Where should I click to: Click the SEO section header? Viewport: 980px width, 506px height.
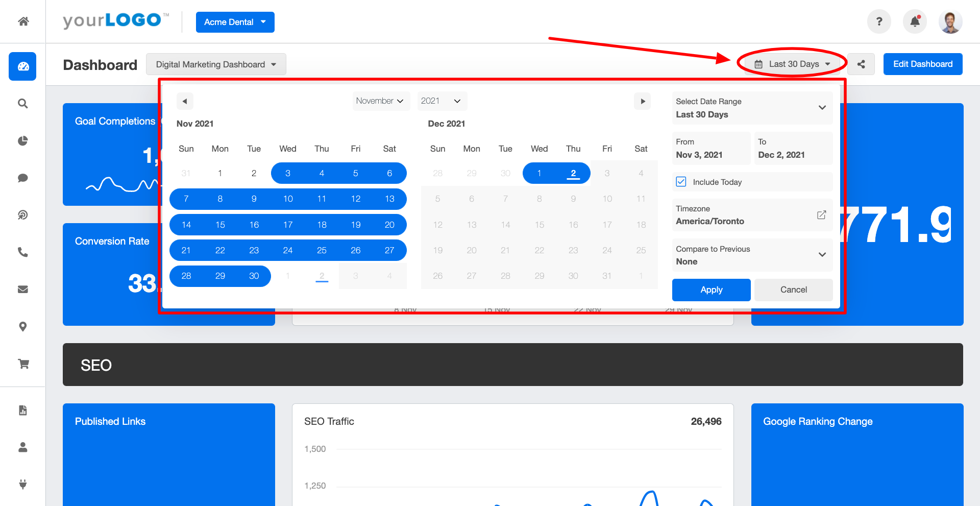(513, 365)
